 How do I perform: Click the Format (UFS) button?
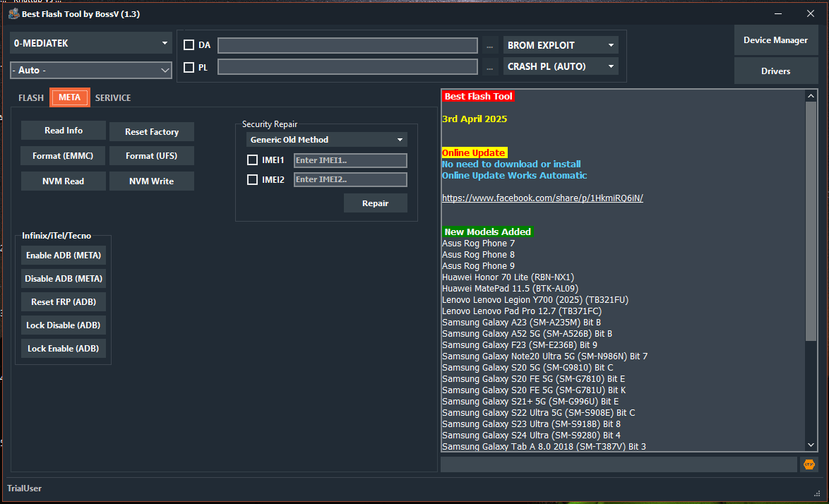click(152, 156)
